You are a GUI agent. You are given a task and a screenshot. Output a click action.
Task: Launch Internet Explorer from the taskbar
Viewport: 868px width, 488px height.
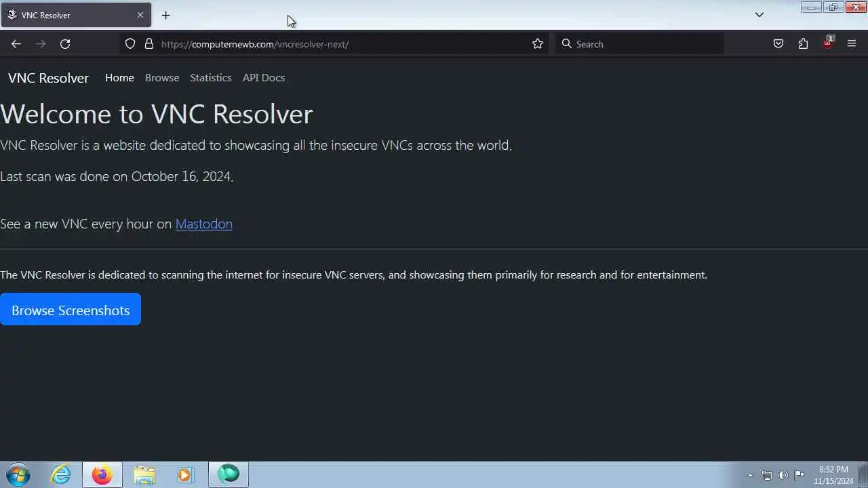click(61, 474)
